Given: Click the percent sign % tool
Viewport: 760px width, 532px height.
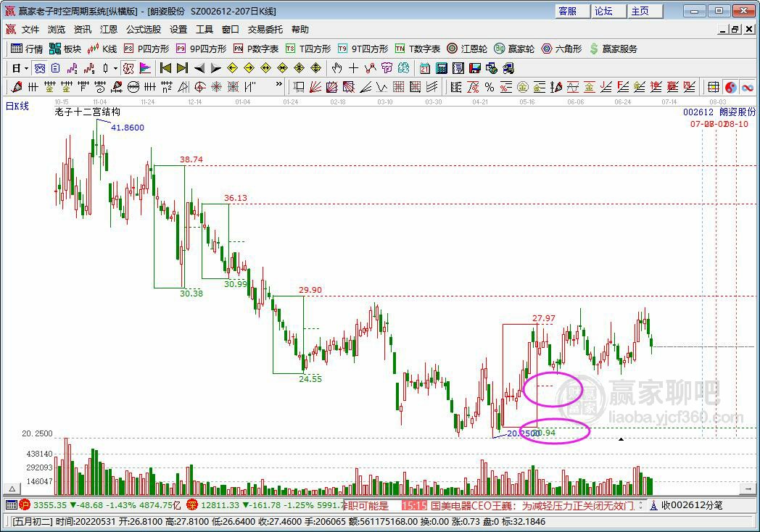Looking at the screenshot, I should click(x=490, y=87).
